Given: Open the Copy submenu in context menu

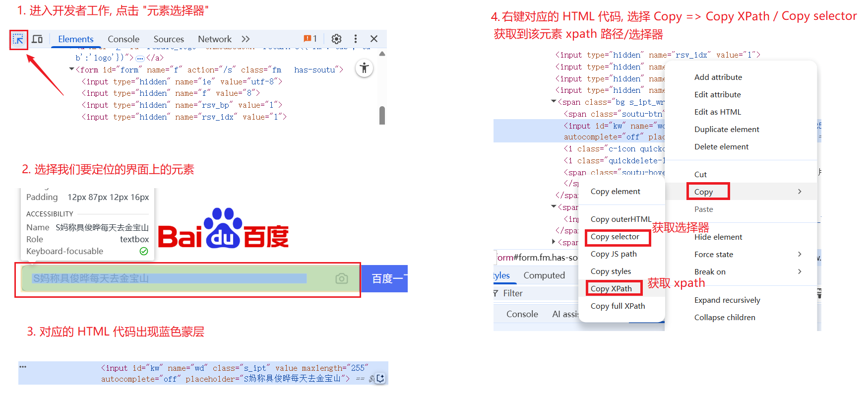Looking at the screenshot, I should click(x=741, y=192).
